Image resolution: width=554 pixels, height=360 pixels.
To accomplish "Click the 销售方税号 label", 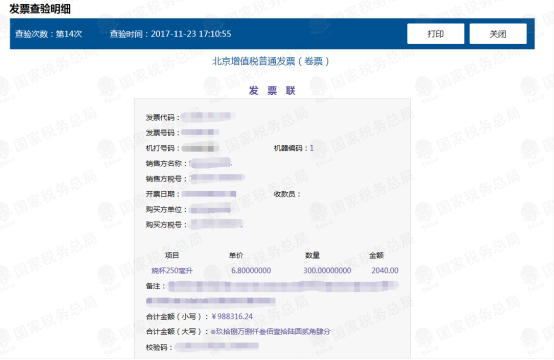I will [166, 179].
